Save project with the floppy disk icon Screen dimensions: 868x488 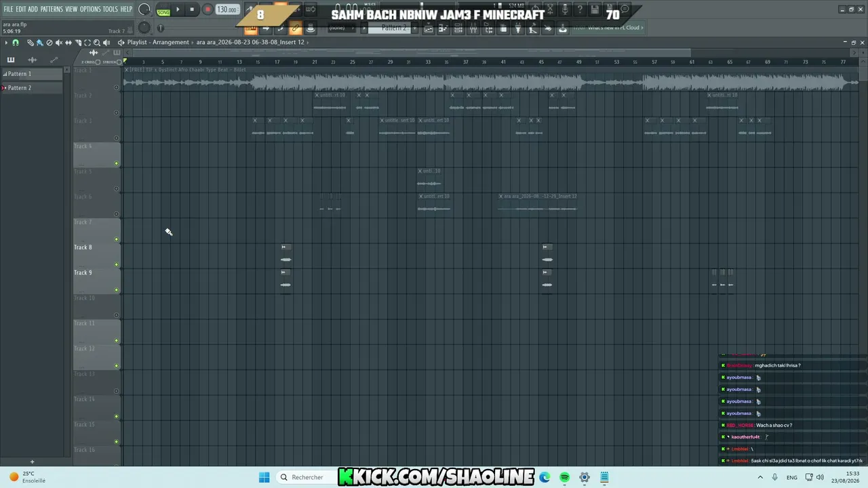(x=595, y=9)
